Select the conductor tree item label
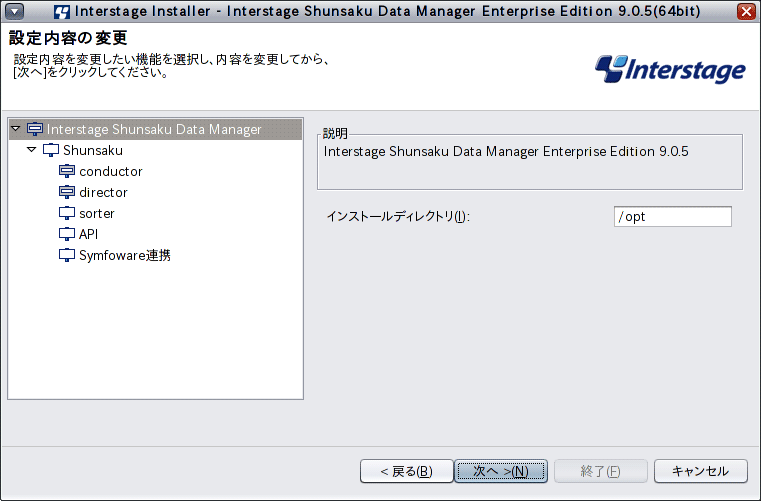Image resolution: width=761 pixels, height=501 pixels. tap(111, 171)
